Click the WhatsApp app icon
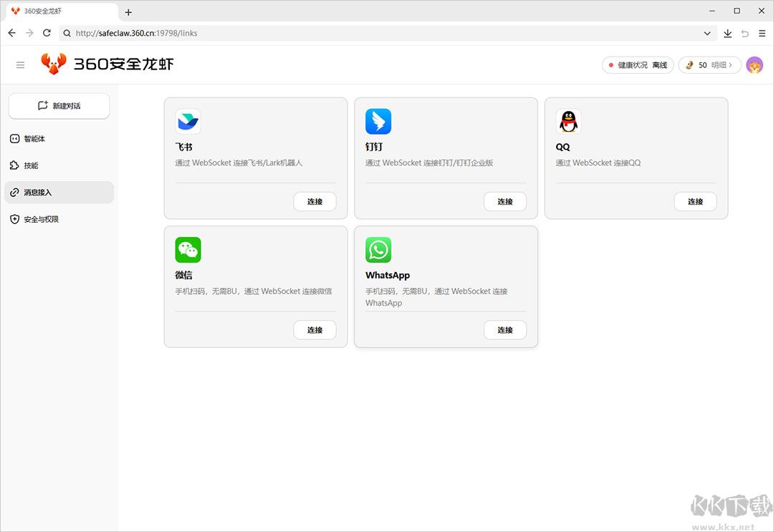This screenshot has width=774, height=532. tap(378, 250)
